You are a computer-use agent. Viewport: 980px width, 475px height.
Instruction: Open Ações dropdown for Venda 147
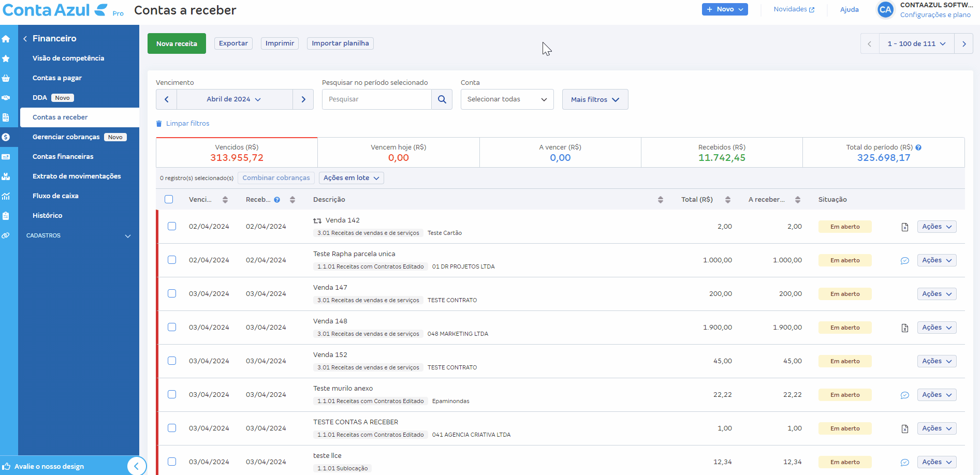pos(937,294)
